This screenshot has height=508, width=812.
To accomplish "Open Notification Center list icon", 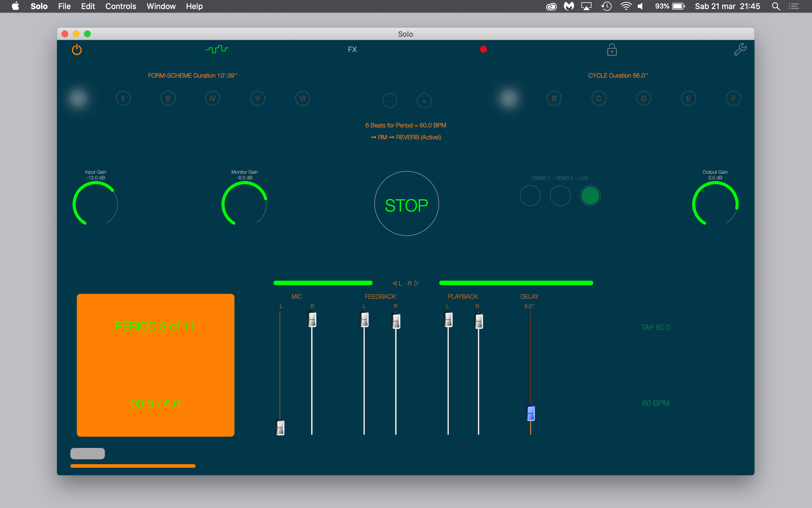I will click(x=794, y=6).
